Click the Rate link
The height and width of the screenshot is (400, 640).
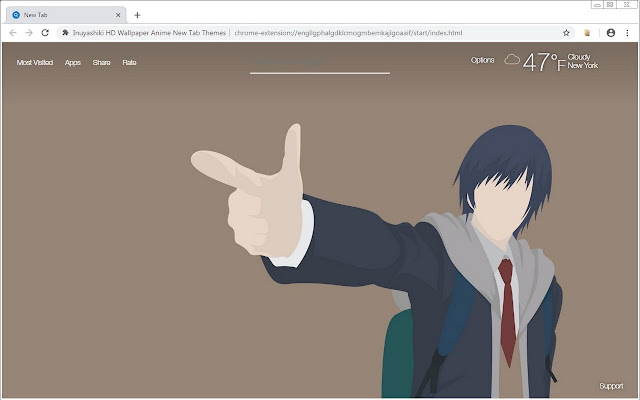[x=129, y=62]
